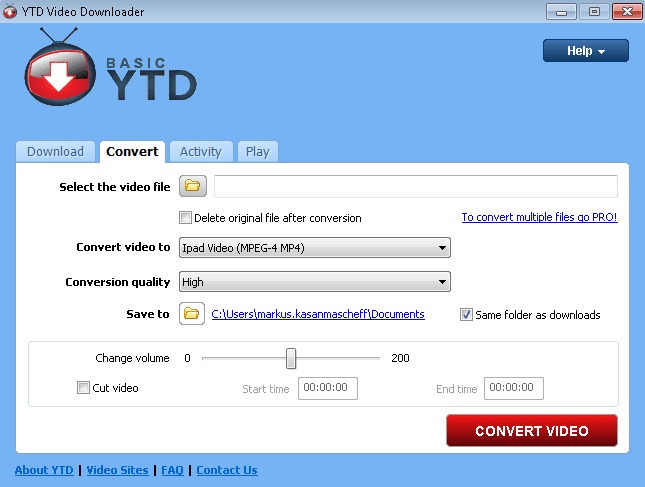Viewport: 645px width, 487px height.
Task: Click the End time field
Action: click(513, 388)
